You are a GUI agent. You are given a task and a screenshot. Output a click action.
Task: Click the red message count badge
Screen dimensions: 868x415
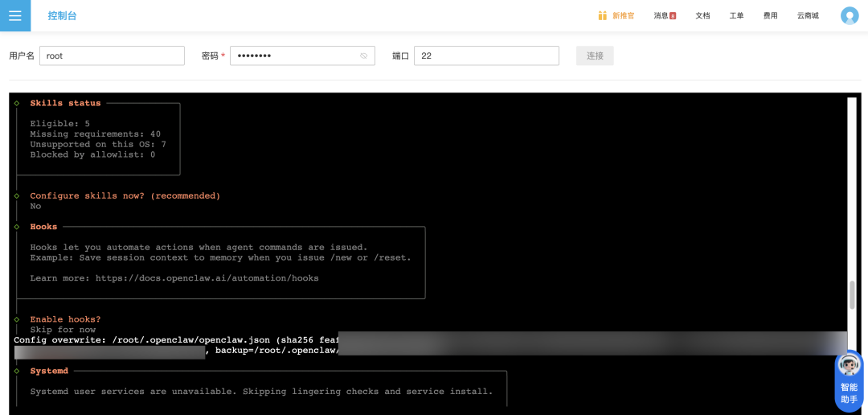(673, 16)
